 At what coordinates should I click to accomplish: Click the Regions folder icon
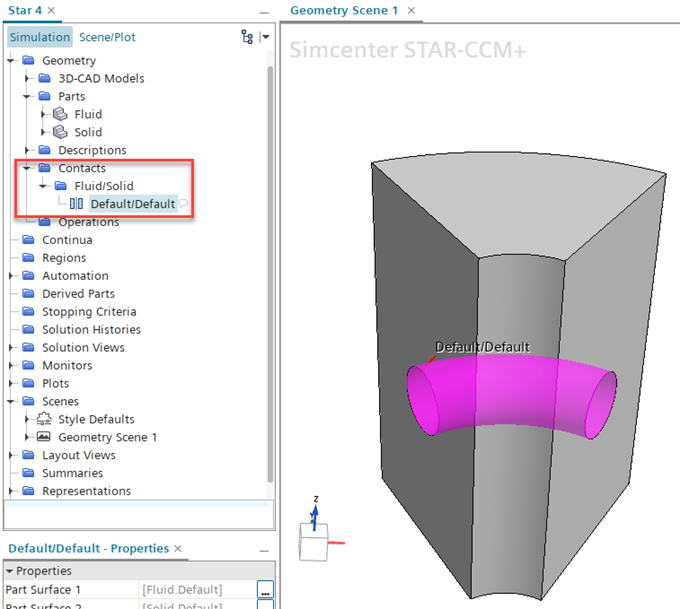click(28, 258)
